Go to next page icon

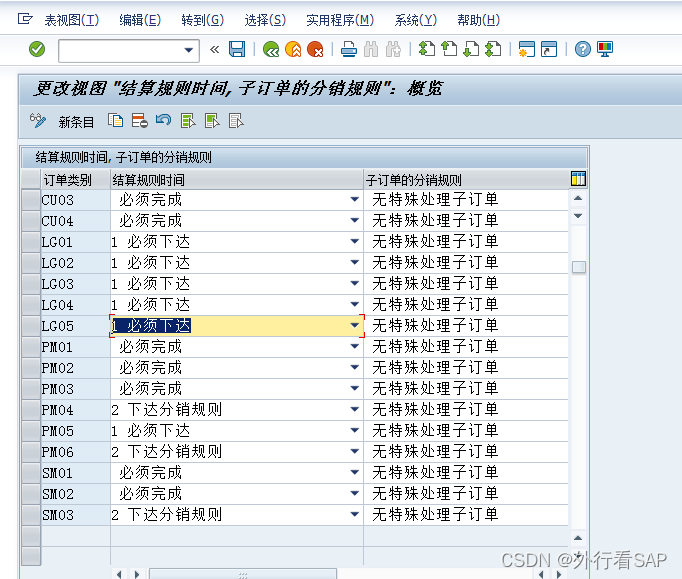(471, 49)
